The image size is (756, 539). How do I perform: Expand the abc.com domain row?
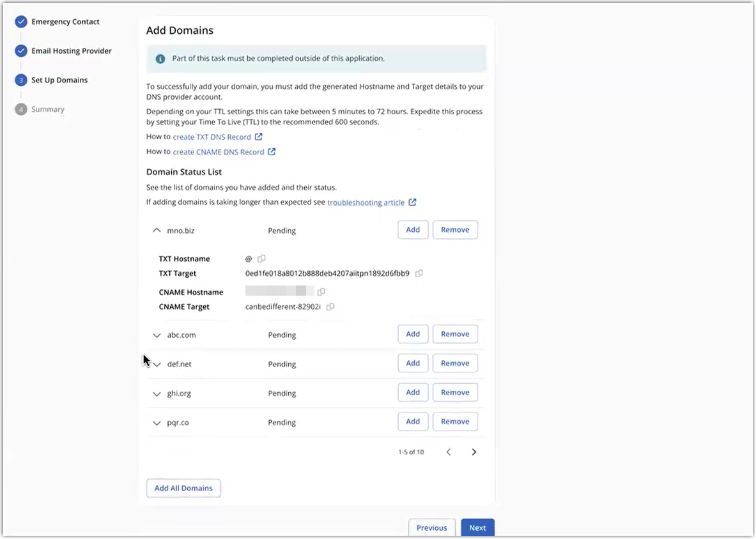157,335
